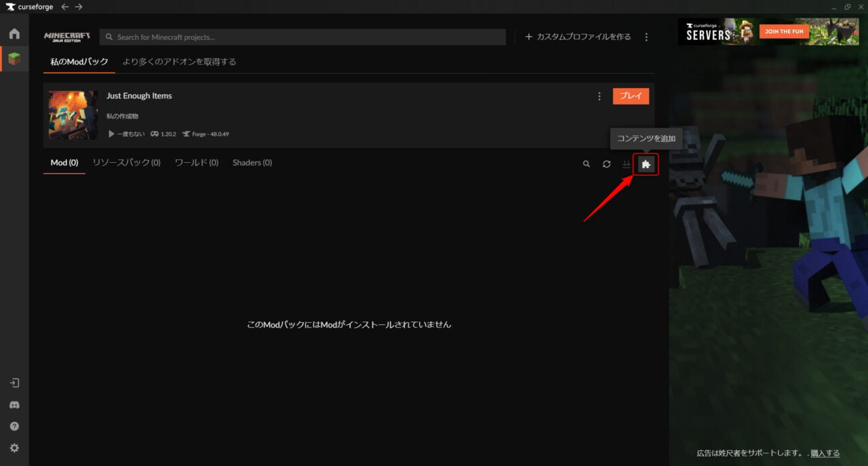Click the Minecraft Java Edition logo
The image size is (868, 466).
coord(66,37)
